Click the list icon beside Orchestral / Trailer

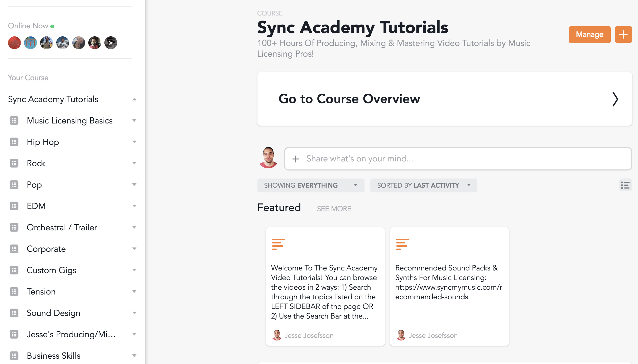click(x=14, y=227)
